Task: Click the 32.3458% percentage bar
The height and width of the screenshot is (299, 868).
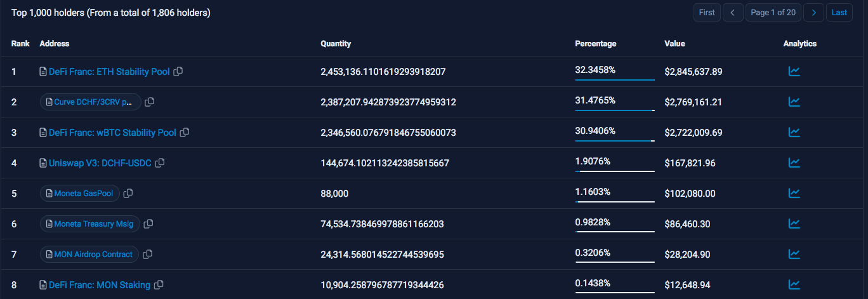Action: point(614,80)
